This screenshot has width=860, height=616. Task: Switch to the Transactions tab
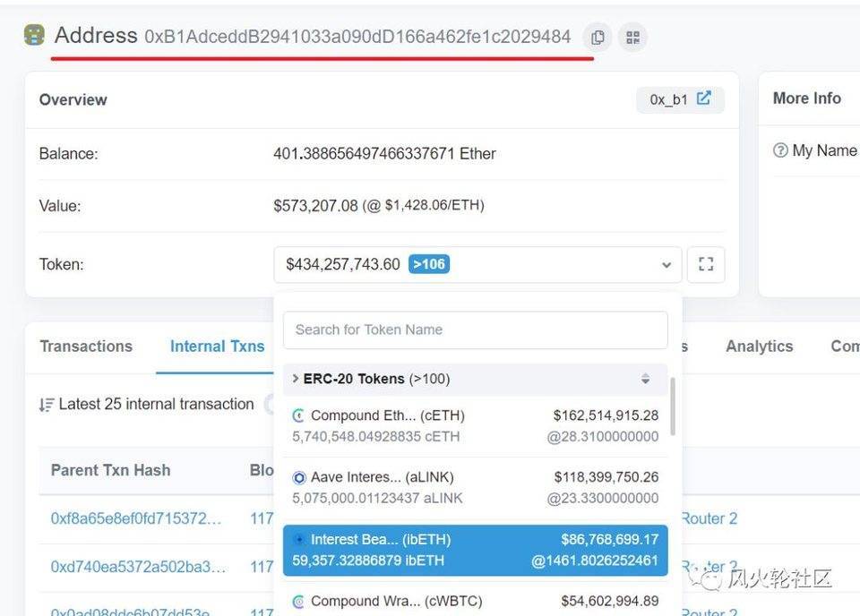coord(85,346)
